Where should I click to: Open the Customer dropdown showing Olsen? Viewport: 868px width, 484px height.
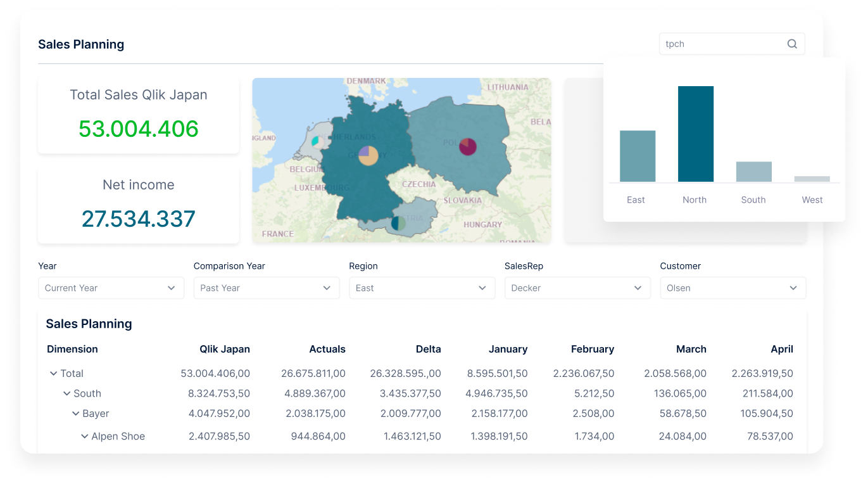pos(733,288)
